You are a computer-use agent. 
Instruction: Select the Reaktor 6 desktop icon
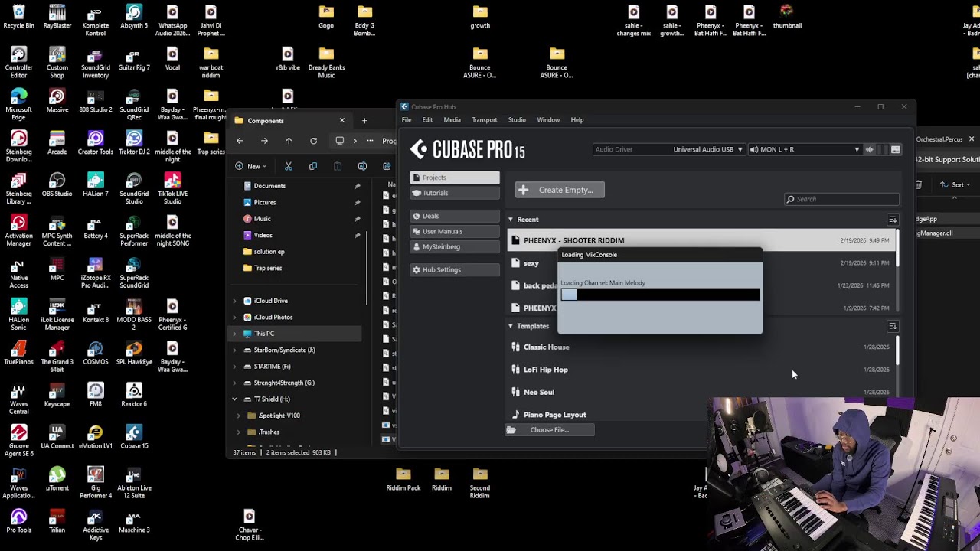[x=134, y=395]
